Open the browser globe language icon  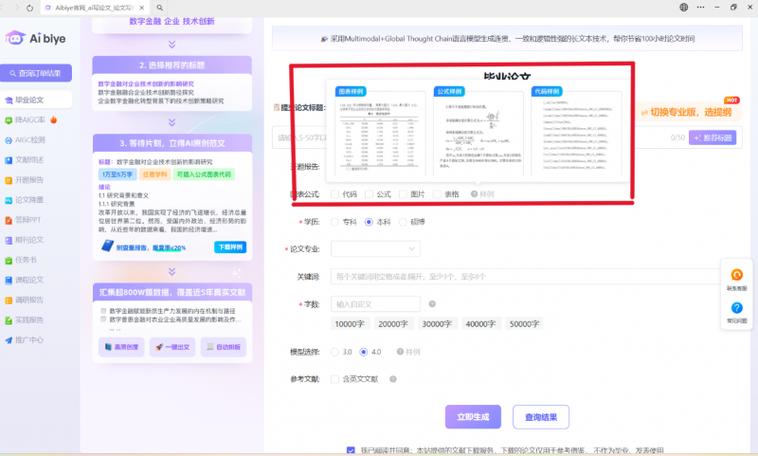[x=684, y=7]
